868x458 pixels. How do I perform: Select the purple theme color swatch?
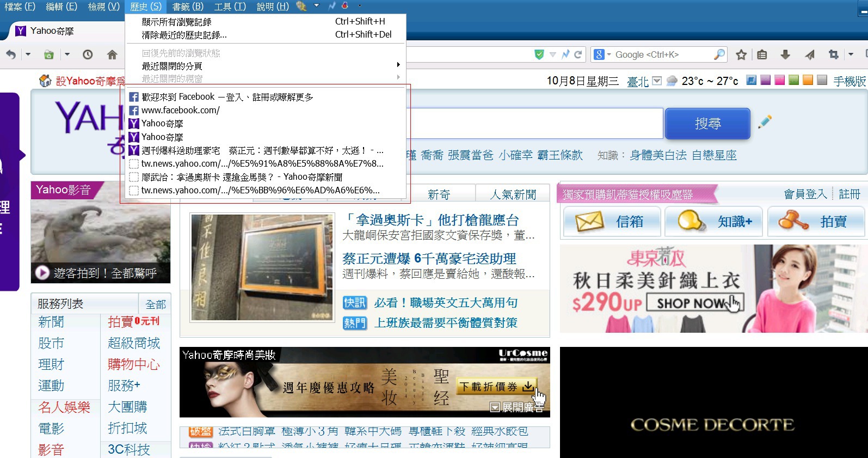(766, 80)
